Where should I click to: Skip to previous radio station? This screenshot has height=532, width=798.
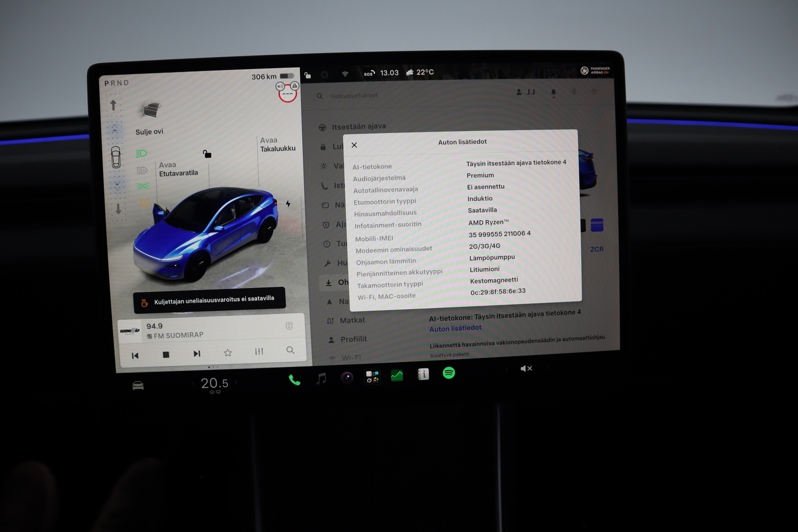(x=135, y=355)
